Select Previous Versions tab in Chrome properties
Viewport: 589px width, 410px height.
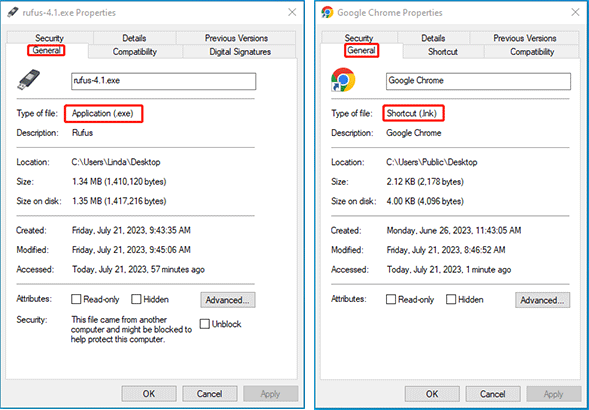[x=524, y=38]
